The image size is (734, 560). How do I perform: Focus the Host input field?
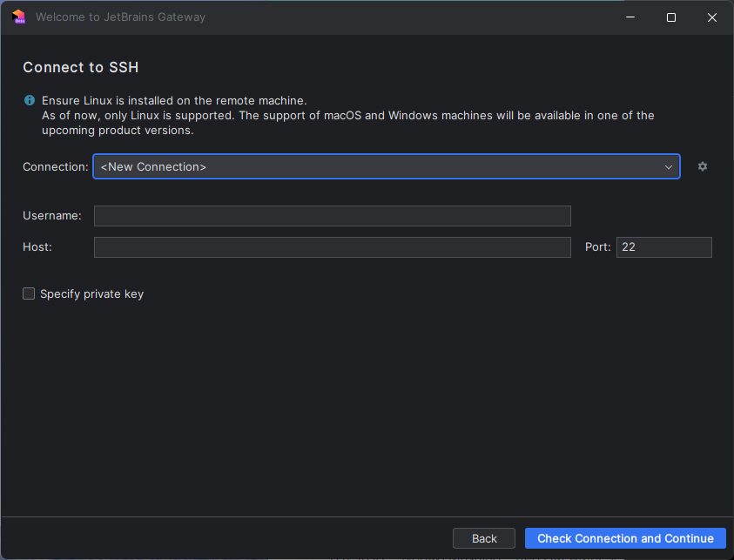pyautogui.click(x=333, y=247)
